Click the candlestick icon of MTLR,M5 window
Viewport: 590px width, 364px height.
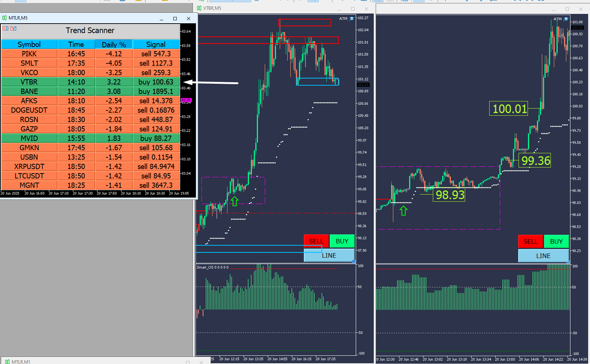point(5,18)
